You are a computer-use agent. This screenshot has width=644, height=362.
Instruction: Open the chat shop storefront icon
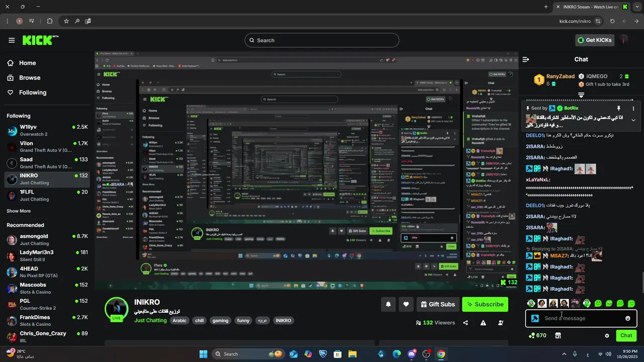(557, 335)
